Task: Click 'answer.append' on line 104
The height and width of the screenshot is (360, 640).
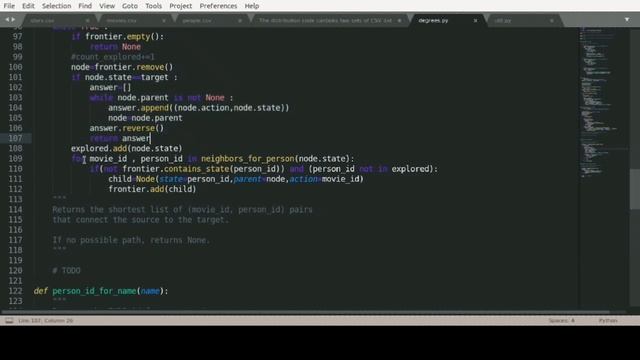Action: (138, 108)
